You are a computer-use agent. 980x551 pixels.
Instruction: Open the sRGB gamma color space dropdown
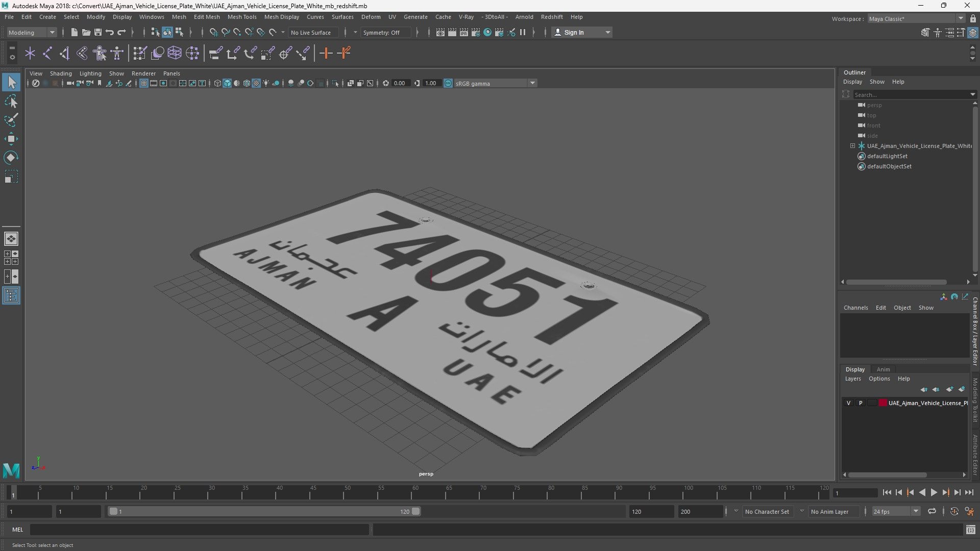(x=495, y=83)
